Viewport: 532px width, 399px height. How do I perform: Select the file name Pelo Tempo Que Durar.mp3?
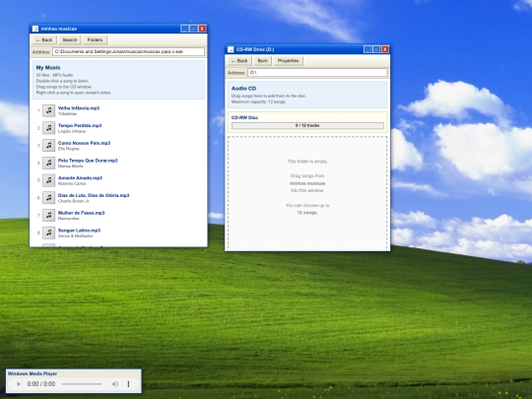pos(88,161)
